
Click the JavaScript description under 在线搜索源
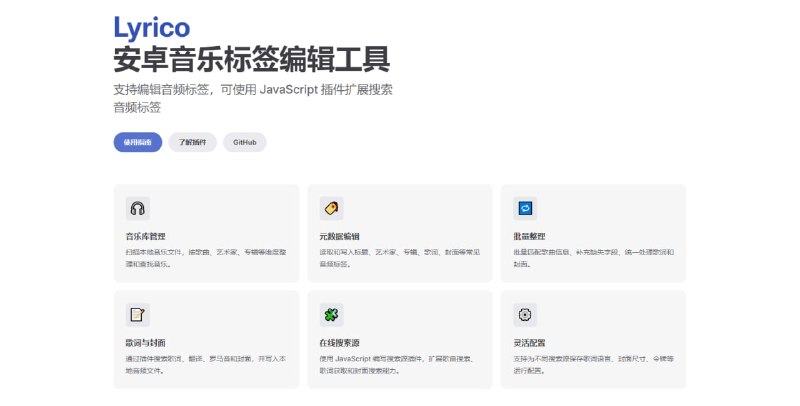396,365
